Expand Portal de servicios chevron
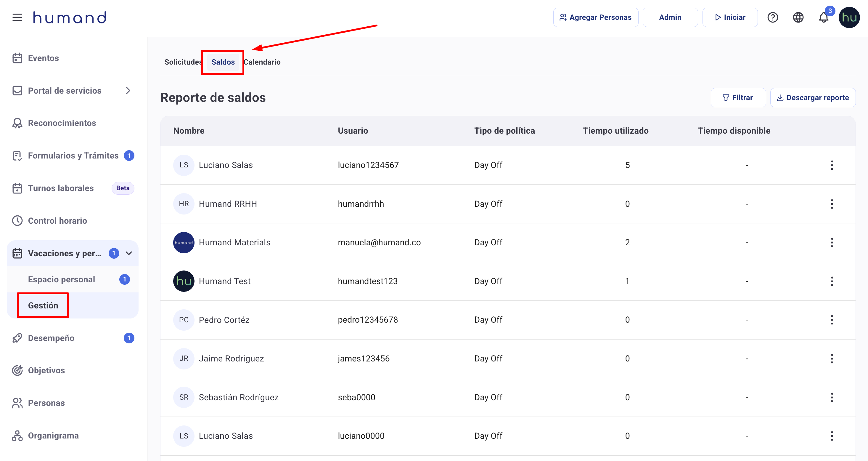Image resolution: width=868 pixels, height=461 pixels. [x=128, y=91]
